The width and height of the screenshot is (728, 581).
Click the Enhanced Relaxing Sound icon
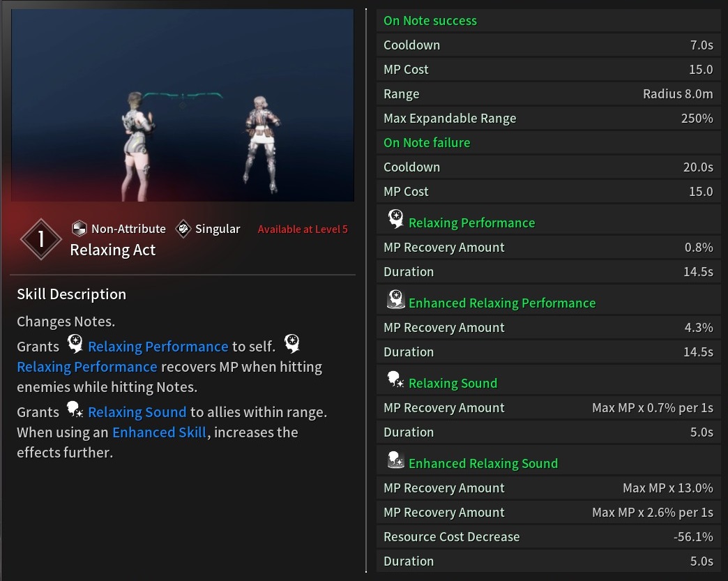[x=395, y=460]
